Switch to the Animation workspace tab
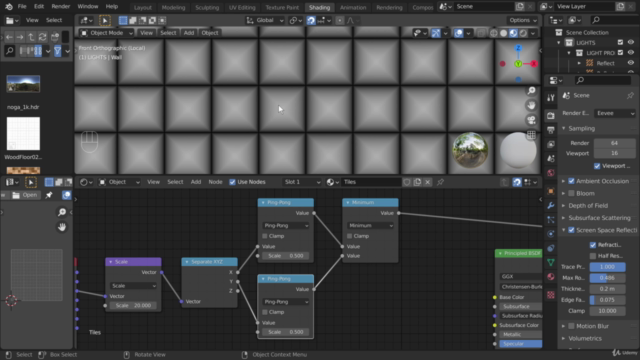This screenshot has width=640, height=360. [353, 7]
